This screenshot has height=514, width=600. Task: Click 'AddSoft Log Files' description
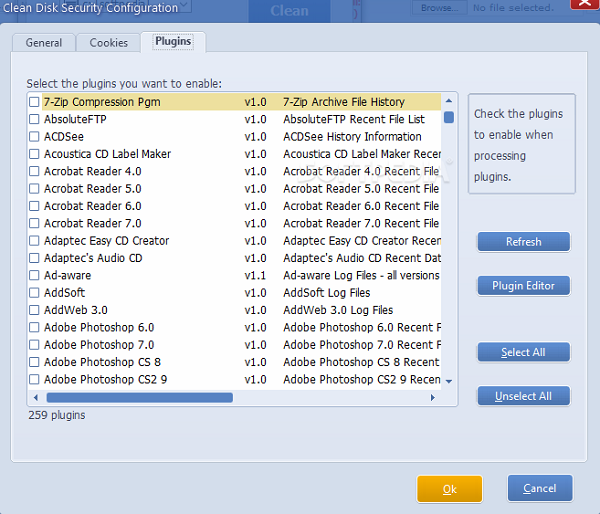(x=326, y=293)
